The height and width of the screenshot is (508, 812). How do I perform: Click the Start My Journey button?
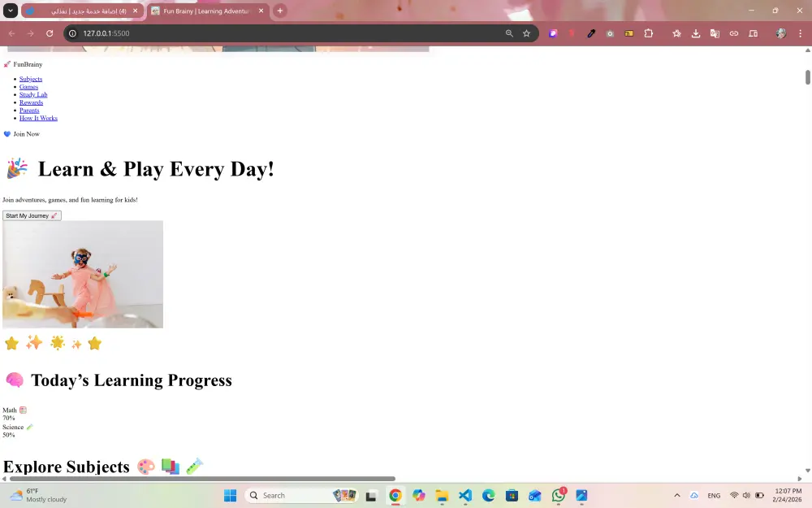[32, 215]
